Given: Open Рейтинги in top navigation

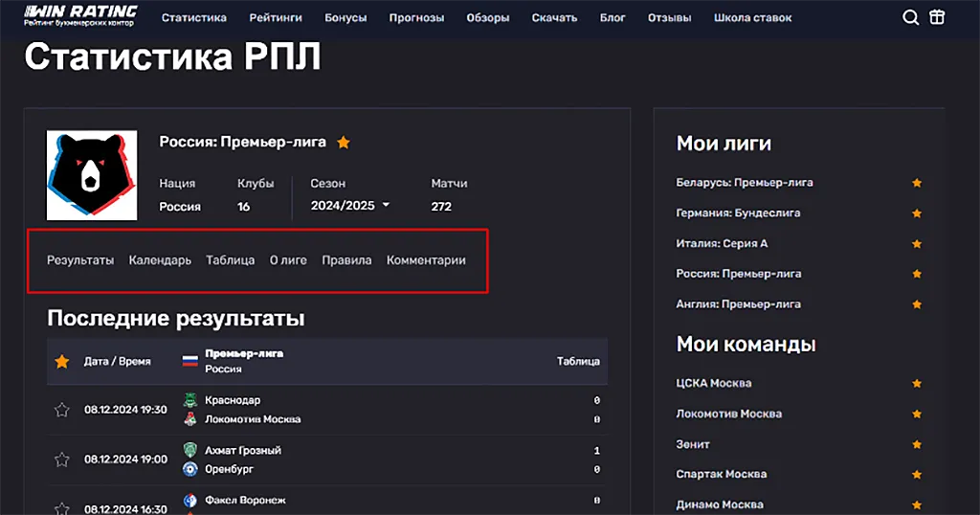Looking at the screenshot, I should tap(276, 17).
